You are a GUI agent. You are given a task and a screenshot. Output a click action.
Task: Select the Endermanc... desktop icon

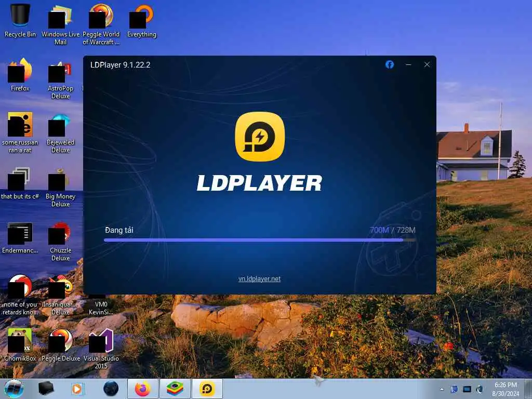click(x=20, y=237)
